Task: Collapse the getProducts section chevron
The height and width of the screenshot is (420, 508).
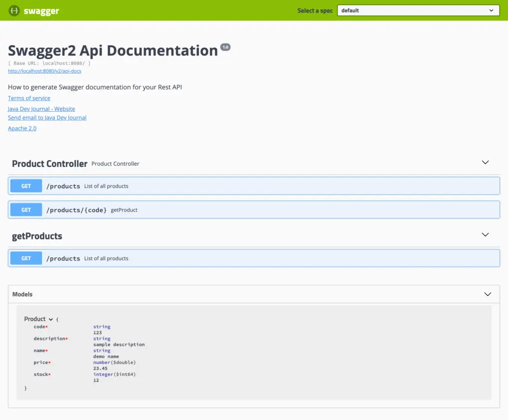Action: [485, 235]
